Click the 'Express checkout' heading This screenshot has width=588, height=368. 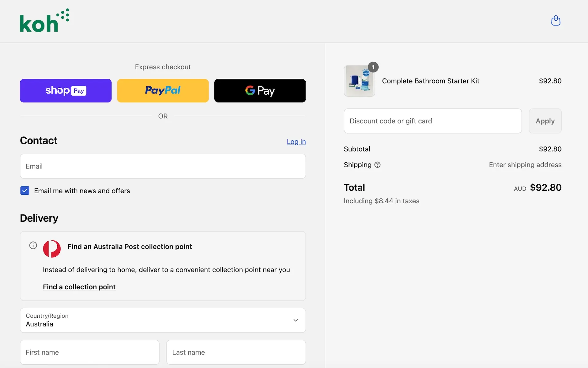(163, 67)
